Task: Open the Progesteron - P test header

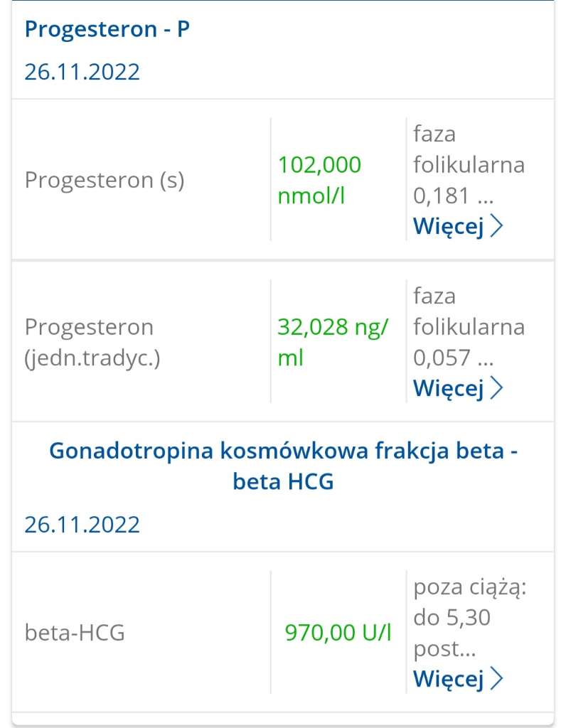Action: pyautogui.click(x=107, y=30)
